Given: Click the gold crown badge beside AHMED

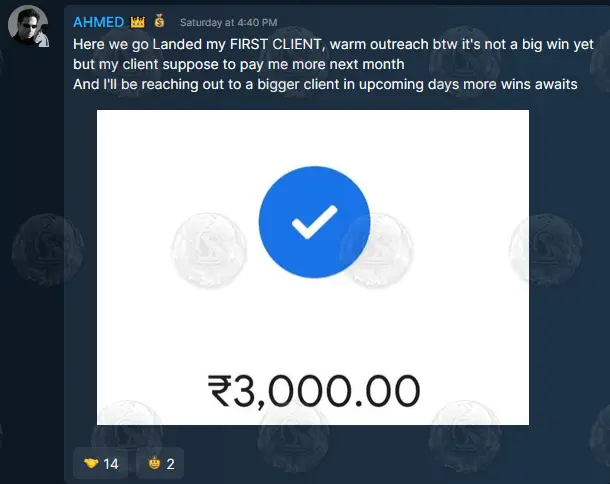Looking at the screenshot, I should click(138, 22).
